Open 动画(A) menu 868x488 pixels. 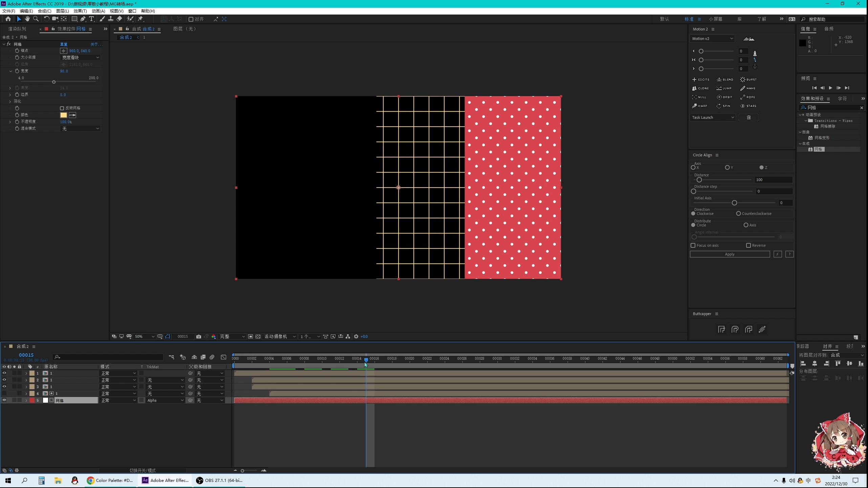(98, 11)
